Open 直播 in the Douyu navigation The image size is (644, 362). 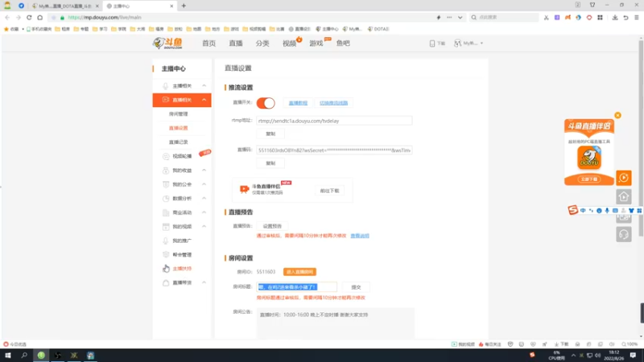click(x=236, y=43)
